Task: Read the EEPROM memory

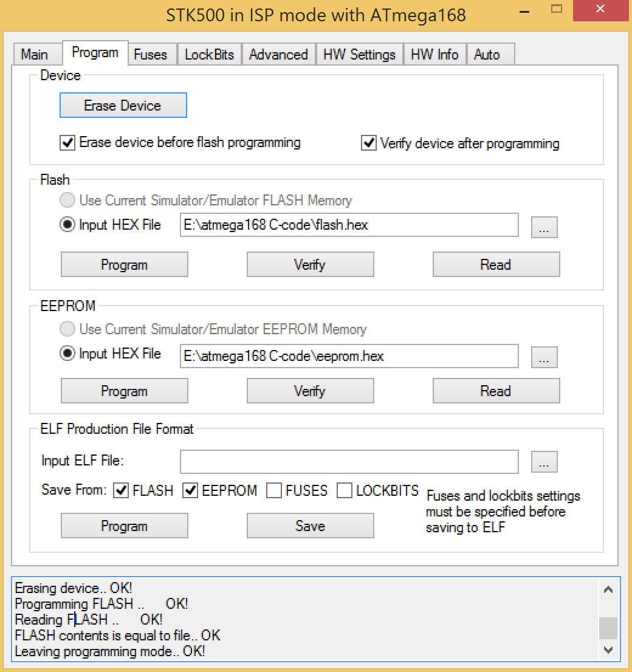Action: (x=496, y=391)
